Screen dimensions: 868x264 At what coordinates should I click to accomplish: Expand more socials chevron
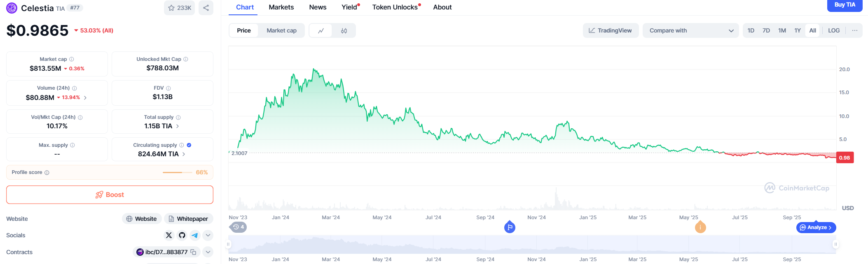[x=208, y=235]
